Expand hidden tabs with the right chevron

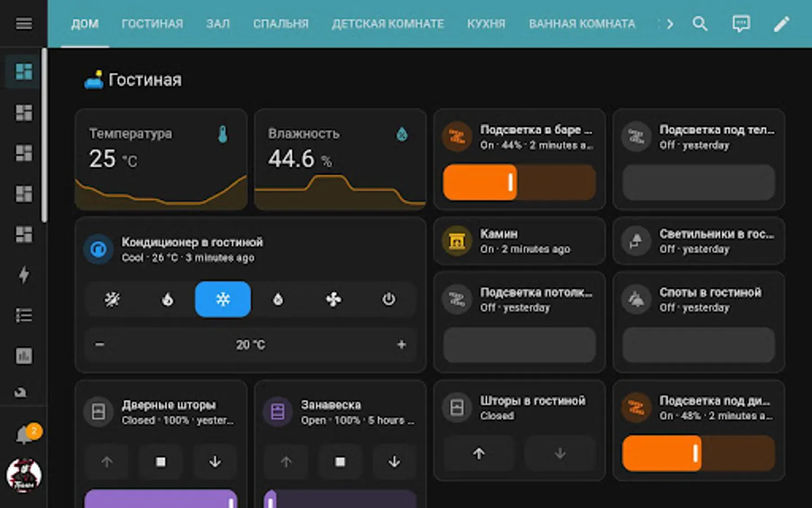[669, 24]
